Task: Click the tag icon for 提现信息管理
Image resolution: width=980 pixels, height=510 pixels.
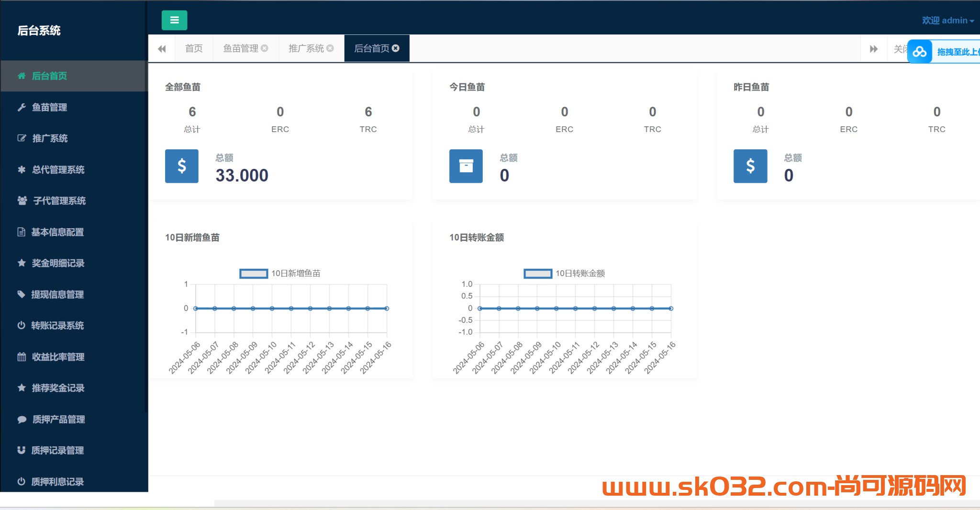Action: 22,294
